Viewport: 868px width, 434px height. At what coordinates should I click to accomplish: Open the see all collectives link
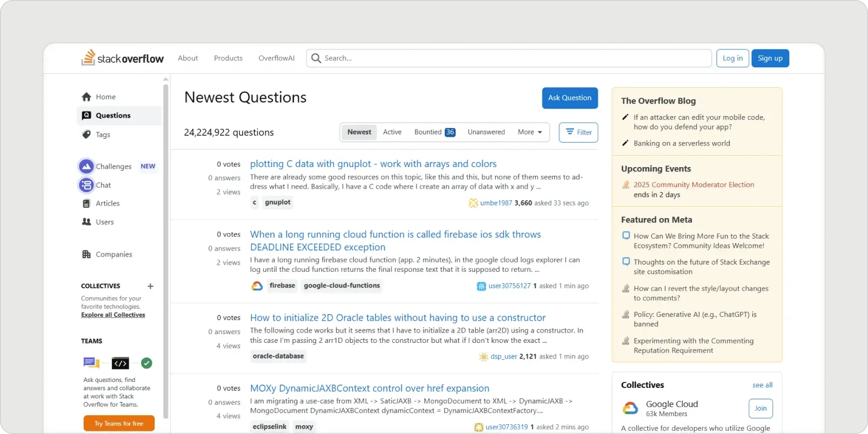click(762, 385)
